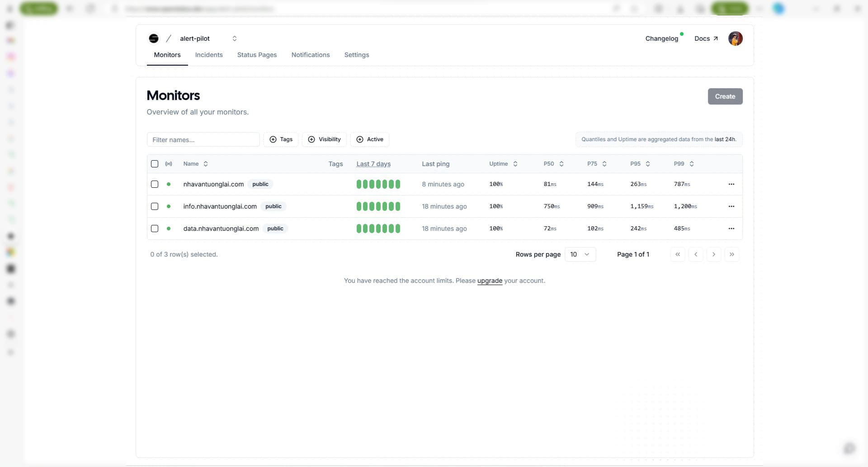Tick the checkbox for nhavantuonglai.com
This screenshot has height=467, width=868.
click(155, 184)
